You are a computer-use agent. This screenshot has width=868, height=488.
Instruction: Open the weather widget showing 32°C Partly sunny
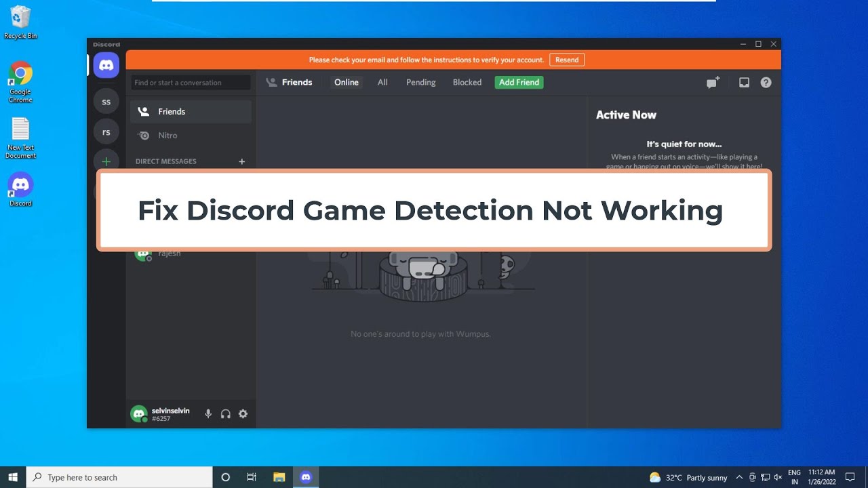coord(688,477)
